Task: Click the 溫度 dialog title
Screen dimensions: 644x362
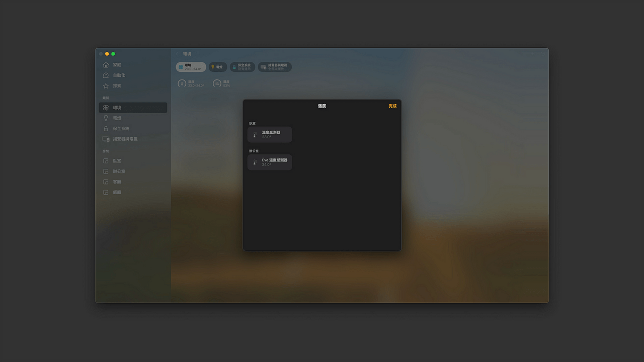Action: tap(322, 106)
